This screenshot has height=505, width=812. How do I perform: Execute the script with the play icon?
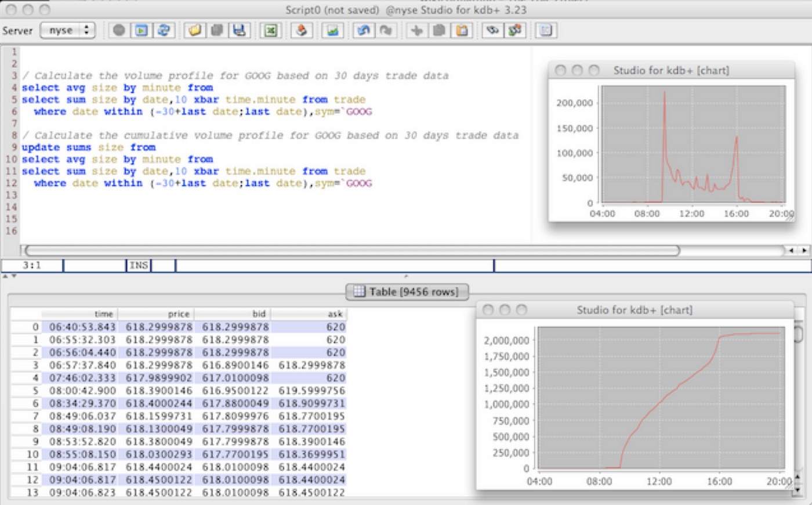click(142, 30)
